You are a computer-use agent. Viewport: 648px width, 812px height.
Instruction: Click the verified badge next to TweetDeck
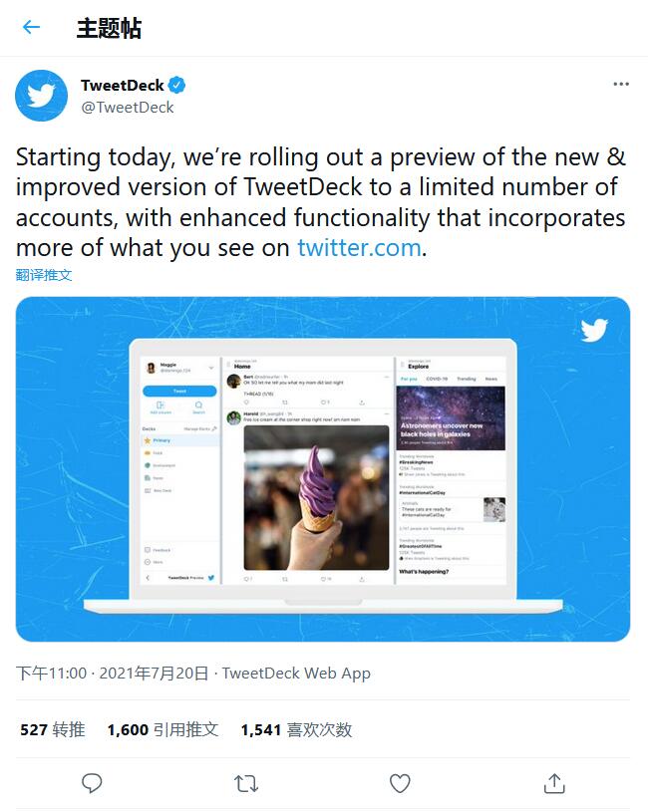(x=176, y=86)
